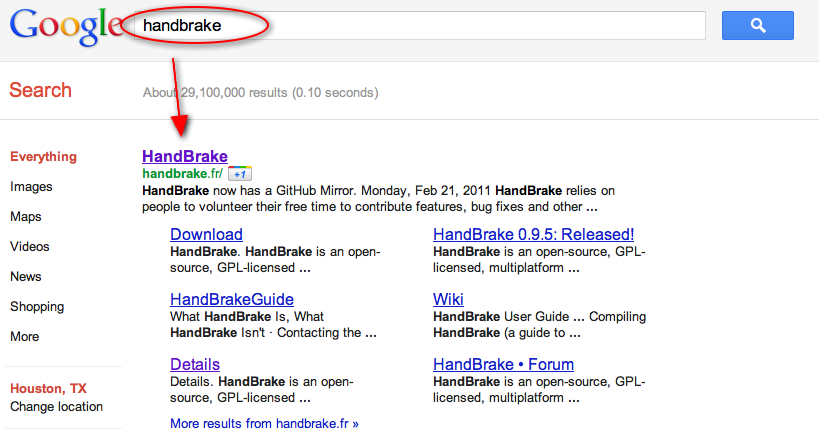Open the HandBrake main result link
Viewport: 819px width, 438px height.
click(185, 156)
